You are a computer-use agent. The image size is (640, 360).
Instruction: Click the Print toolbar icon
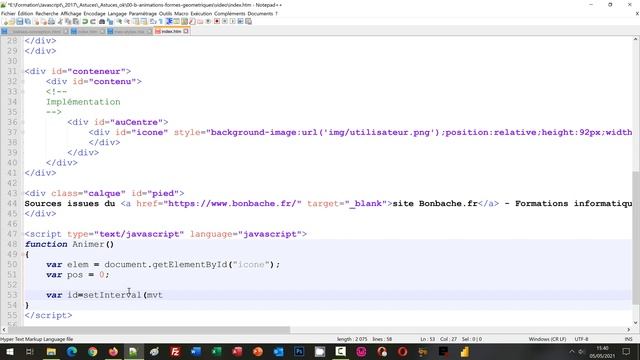click(51, 21)
